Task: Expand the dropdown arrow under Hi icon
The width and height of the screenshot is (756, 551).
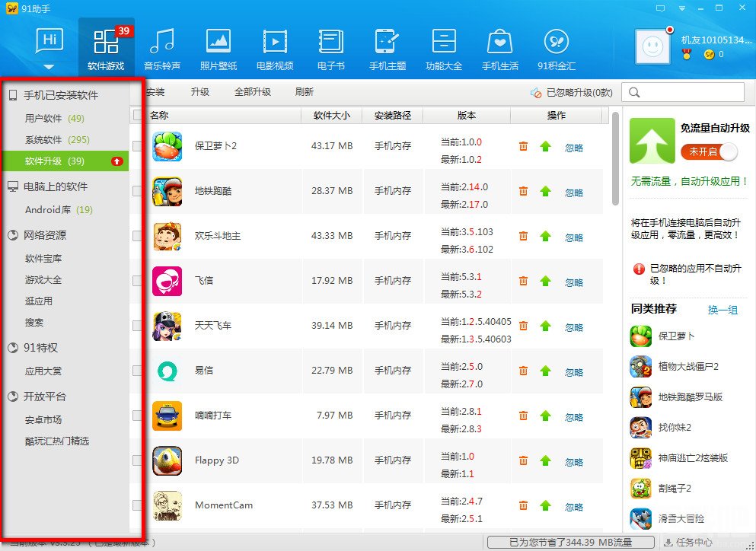Action: [x=49, y=66]
